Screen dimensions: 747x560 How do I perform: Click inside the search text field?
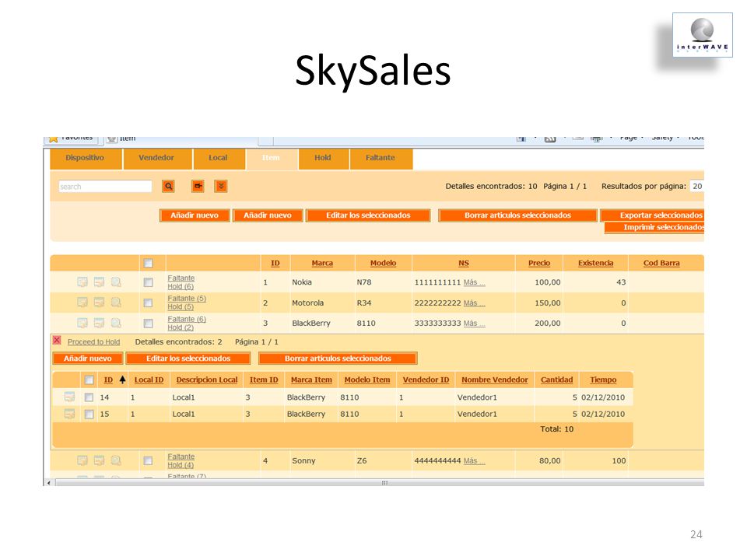tap(105, 186)
